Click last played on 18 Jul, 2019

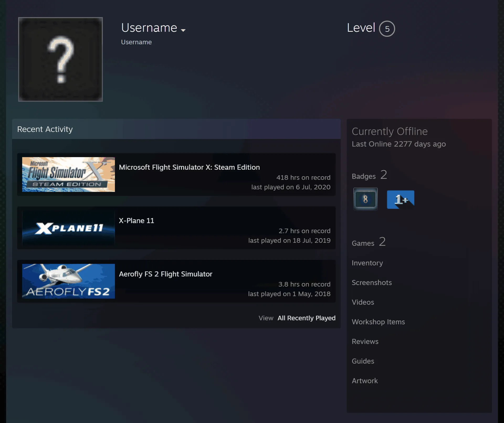click(x=289, y=241)
